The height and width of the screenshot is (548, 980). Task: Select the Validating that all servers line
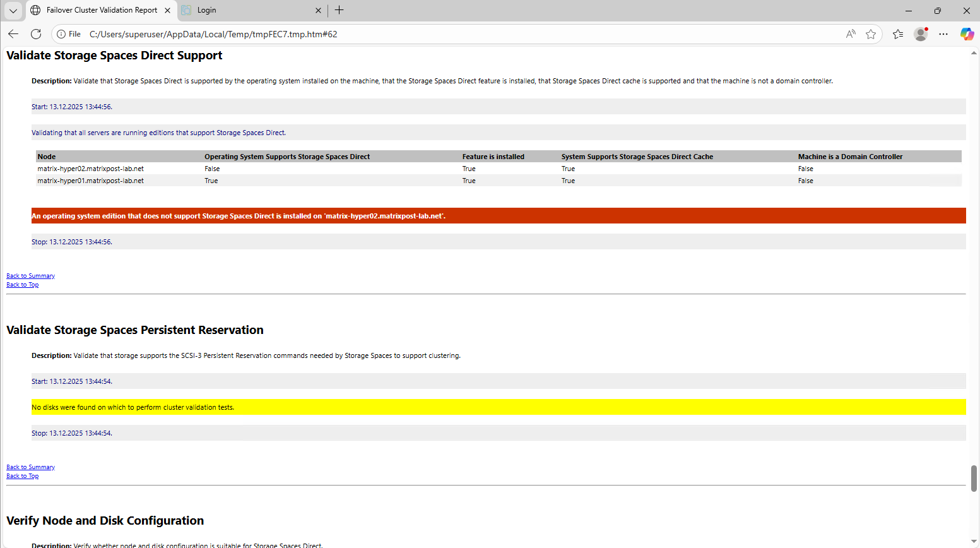(499, 133)
